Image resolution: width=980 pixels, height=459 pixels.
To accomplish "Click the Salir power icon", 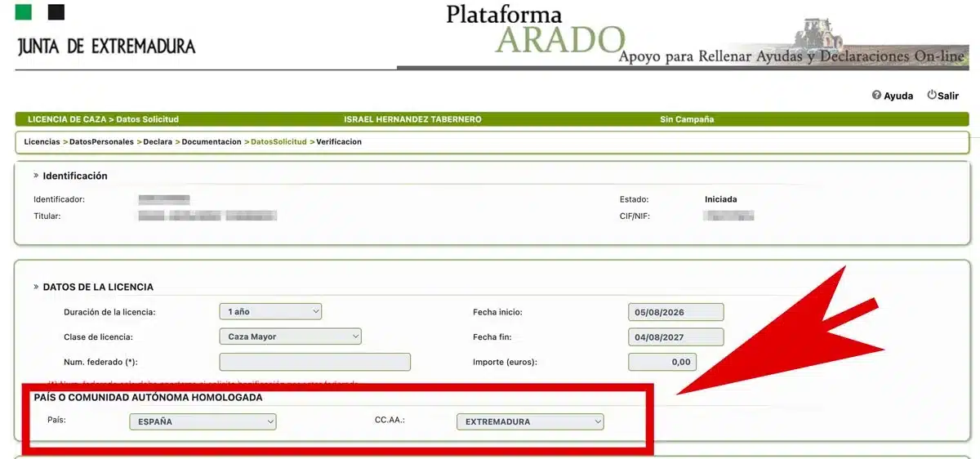I will click(x=932, y=95).
